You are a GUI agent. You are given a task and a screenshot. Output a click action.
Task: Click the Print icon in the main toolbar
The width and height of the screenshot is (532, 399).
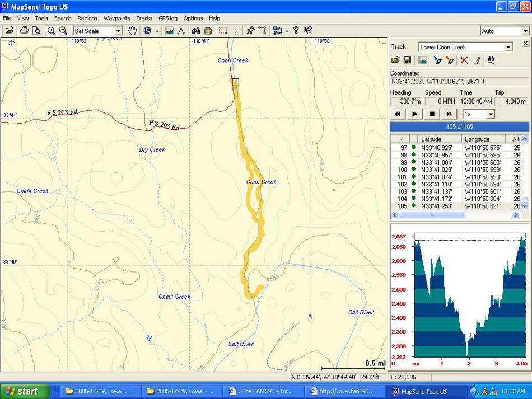(x=24, y=31)
